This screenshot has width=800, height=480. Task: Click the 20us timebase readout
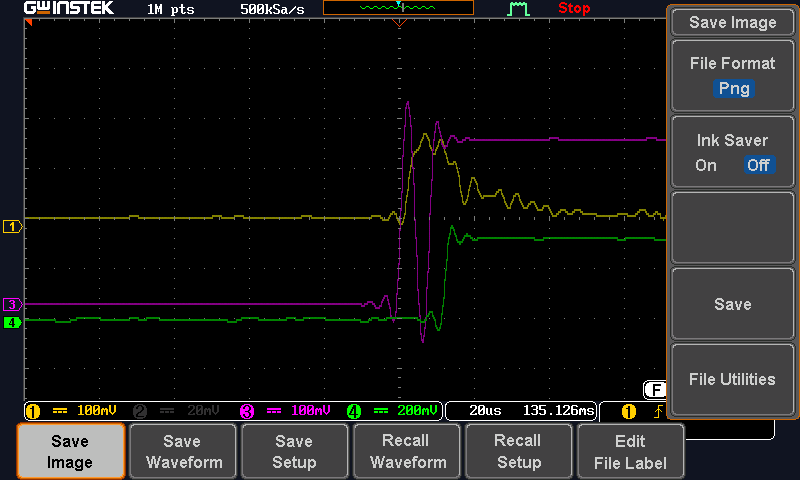[x=485, y=411]
